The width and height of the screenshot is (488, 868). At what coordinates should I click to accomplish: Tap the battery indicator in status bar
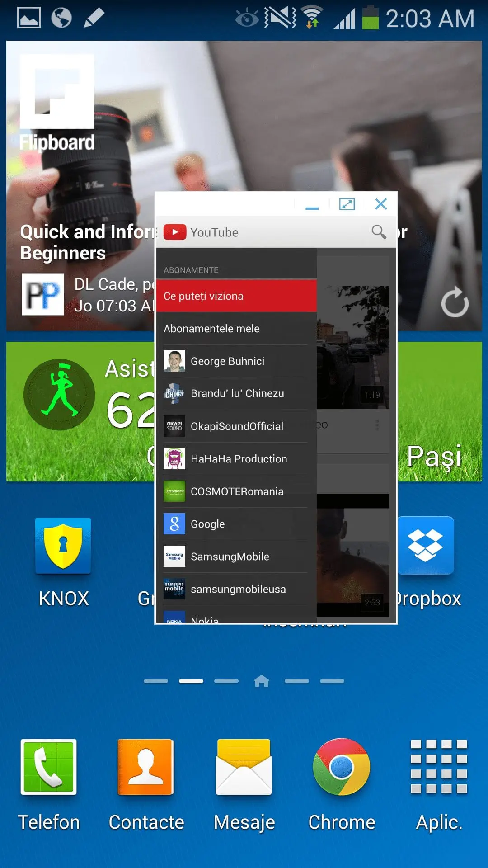click(x=370, y=18)
